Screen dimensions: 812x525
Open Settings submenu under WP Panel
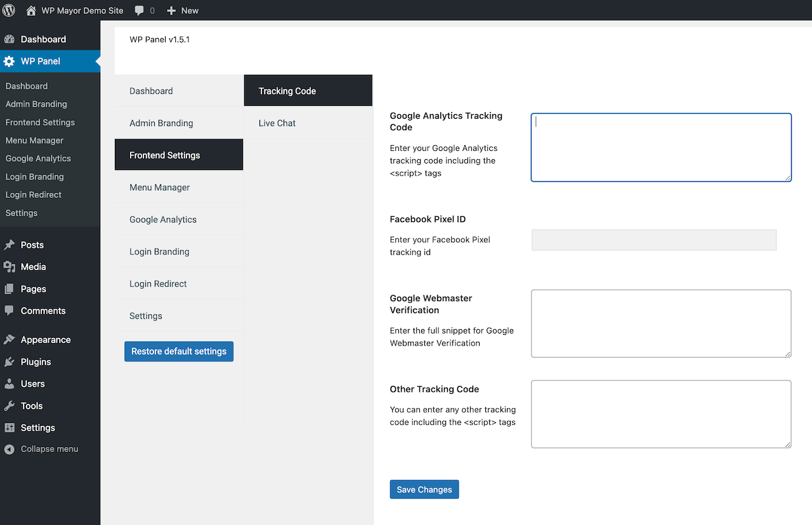click(22, 213)
